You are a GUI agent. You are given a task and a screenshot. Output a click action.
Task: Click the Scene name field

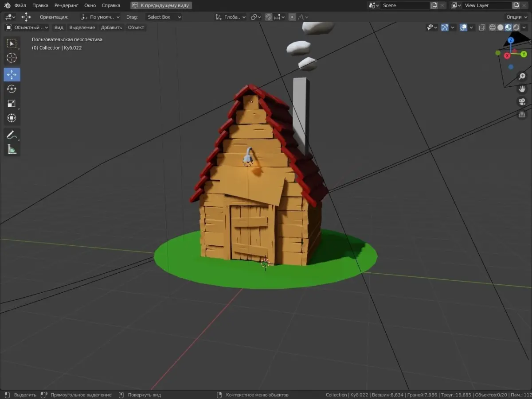click(405, 5)
